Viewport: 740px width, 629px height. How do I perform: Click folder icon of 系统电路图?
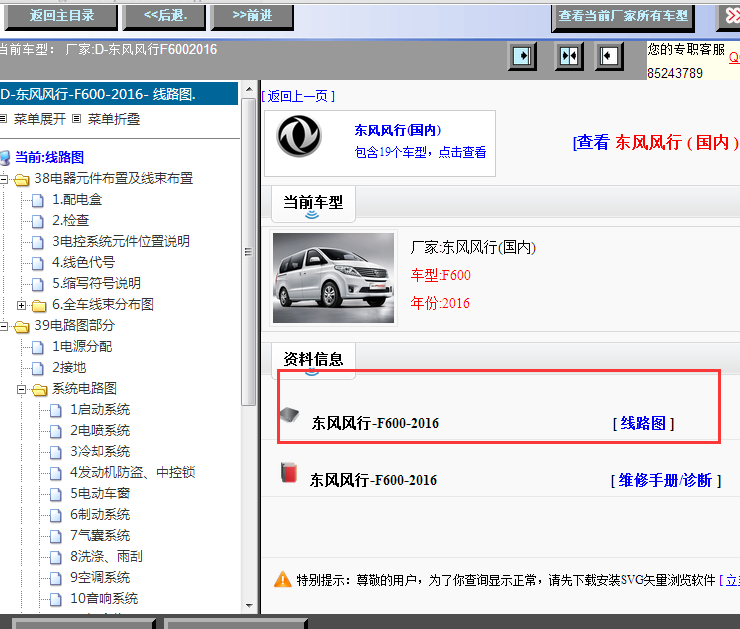(40, 390)
